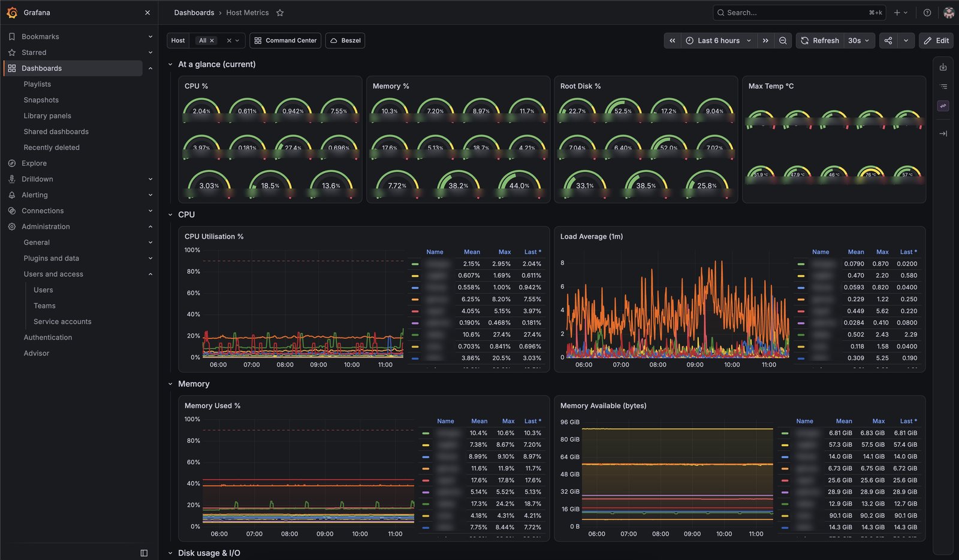Screen dimensions: 959x560
Task: Open the content outline icon in right sidebar
Action: point(943,87)
